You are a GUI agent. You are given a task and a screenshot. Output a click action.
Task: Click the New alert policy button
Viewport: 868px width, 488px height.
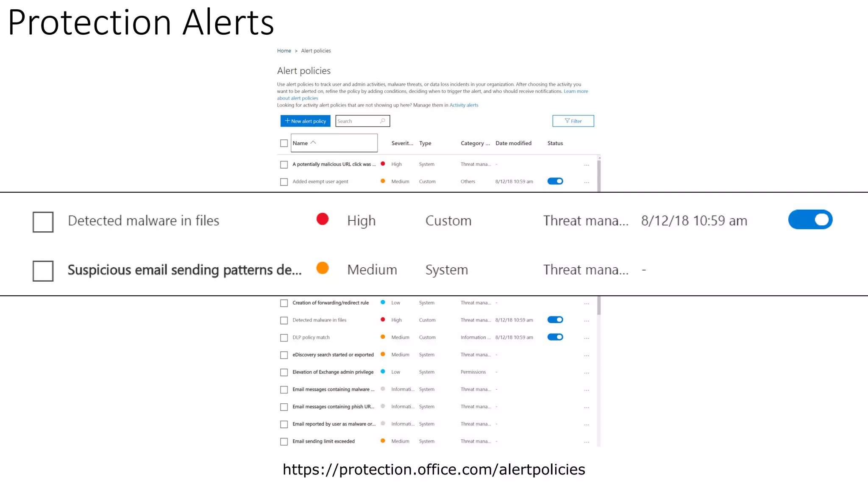point(305,121)
